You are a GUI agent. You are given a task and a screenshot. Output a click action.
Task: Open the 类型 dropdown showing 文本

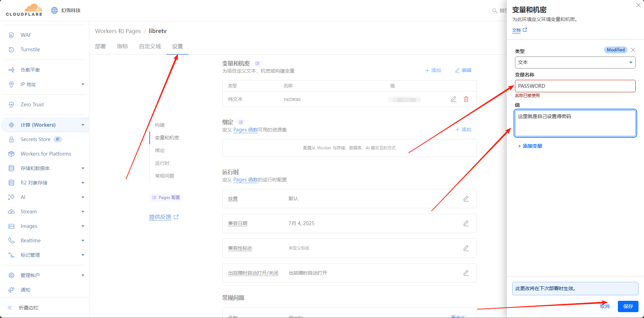click(575, 62)
